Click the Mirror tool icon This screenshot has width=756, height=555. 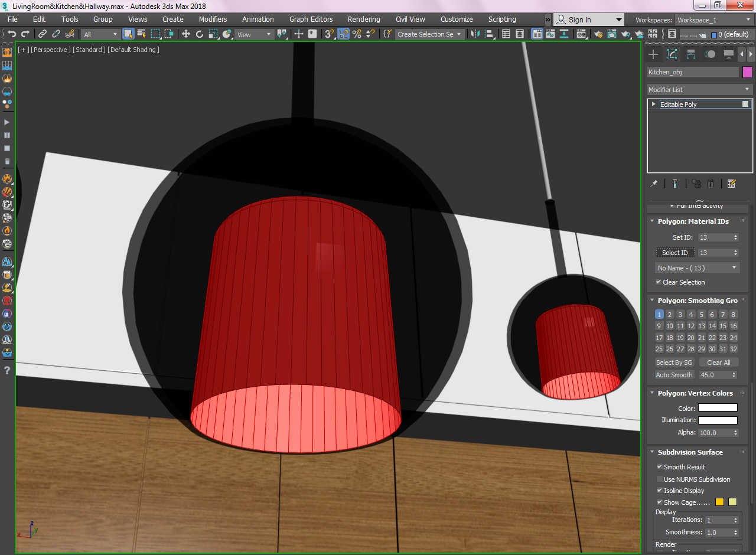(x=475, y=34)
